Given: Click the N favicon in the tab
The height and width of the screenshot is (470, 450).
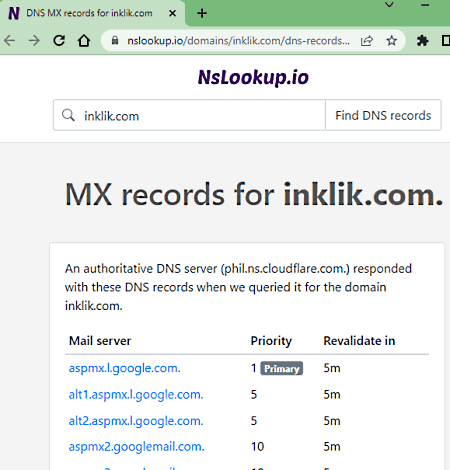Looking at the screenshot, I should click(x=14, y=13).
